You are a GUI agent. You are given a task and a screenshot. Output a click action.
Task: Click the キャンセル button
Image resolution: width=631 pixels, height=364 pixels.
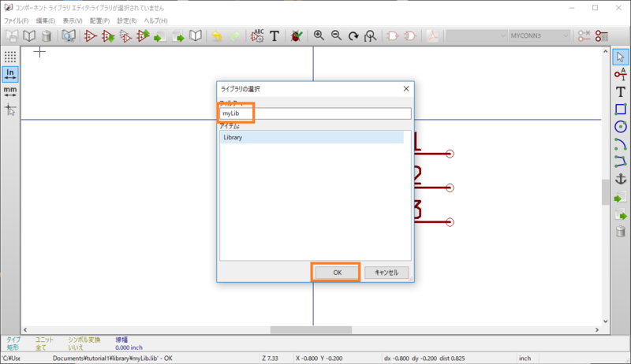click(x=386, y=273)
